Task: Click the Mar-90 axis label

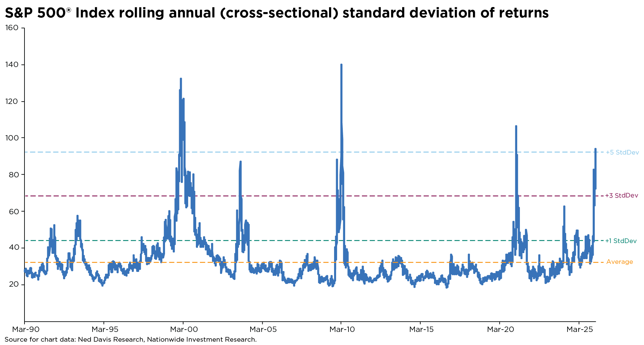Action: 25,330
